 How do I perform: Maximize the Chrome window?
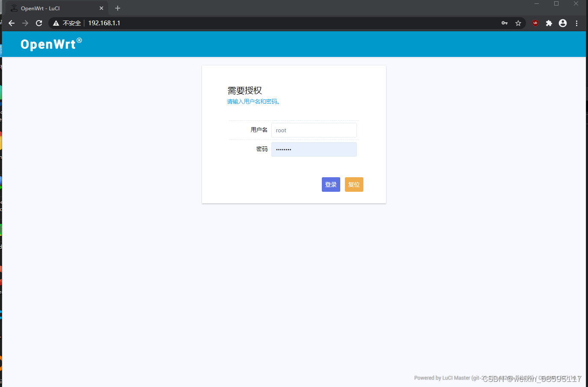(556, 4)
